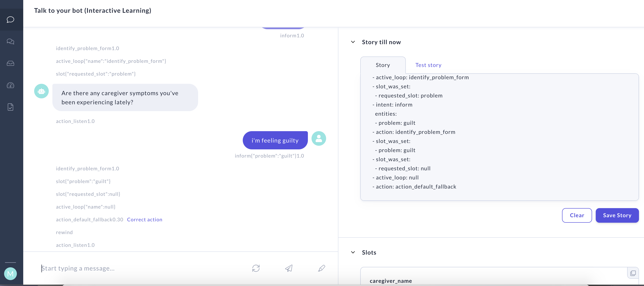Click the bot avatar next to the caregiver question
Viewport: 644px width, 286px height.
click(41, 91)
